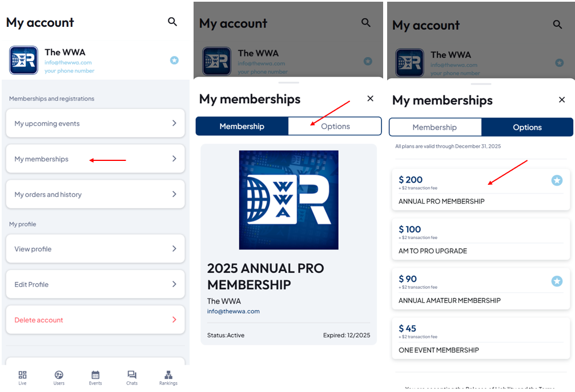Select the $45 One Event Membership plan

click(481, 338)
